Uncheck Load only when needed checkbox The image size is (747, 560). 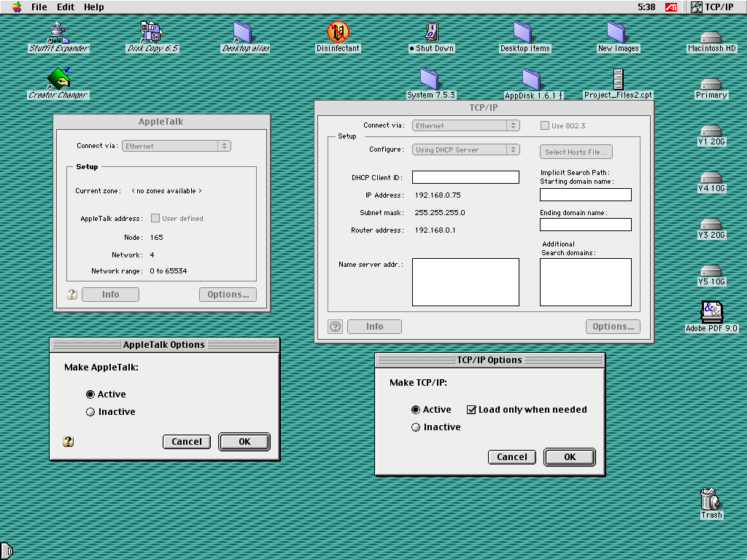471,410
